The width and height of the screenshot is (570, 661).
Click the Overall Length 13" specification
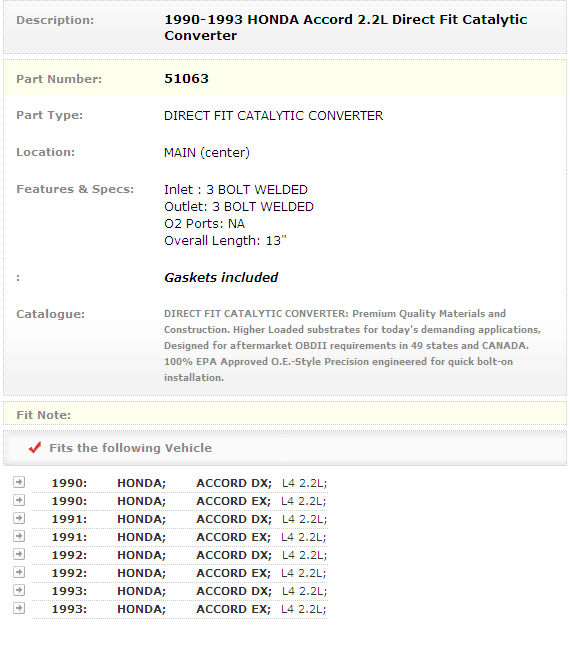(225, 241)
